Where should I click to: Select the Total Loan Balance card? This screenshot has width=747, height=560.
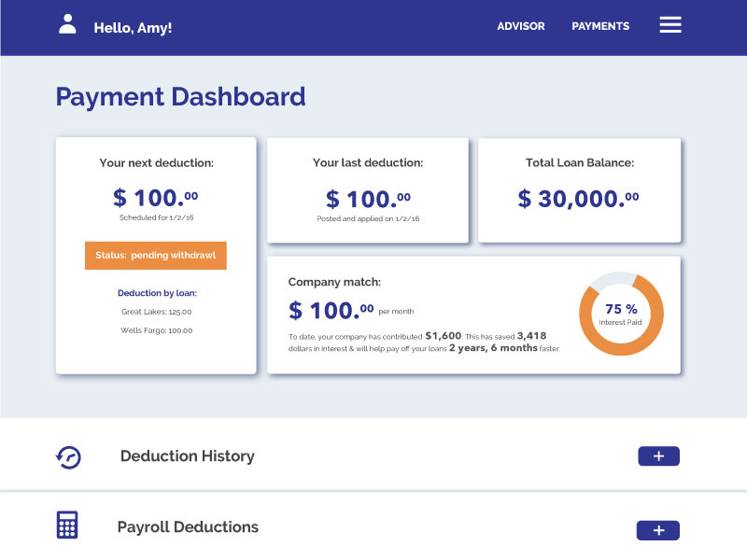coord(580,190)
